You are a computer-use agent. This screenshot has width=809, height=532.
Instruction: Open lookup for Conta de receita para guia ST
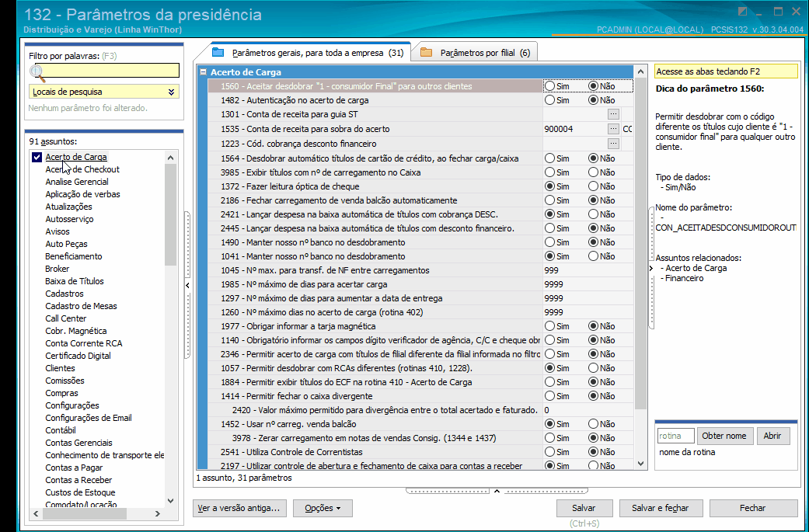point(613,114)
